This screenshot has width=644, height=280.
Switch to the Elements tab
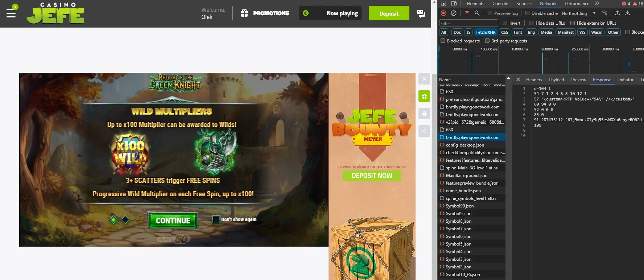[475, 4]
